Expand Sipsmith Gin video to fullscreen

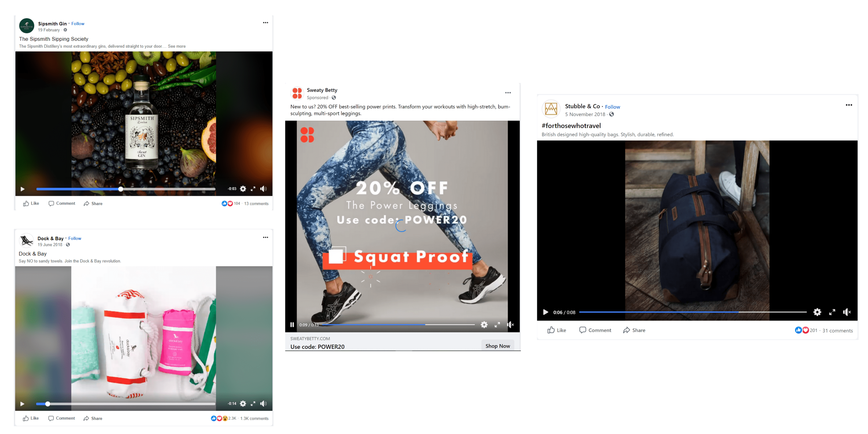click(253, 189)
